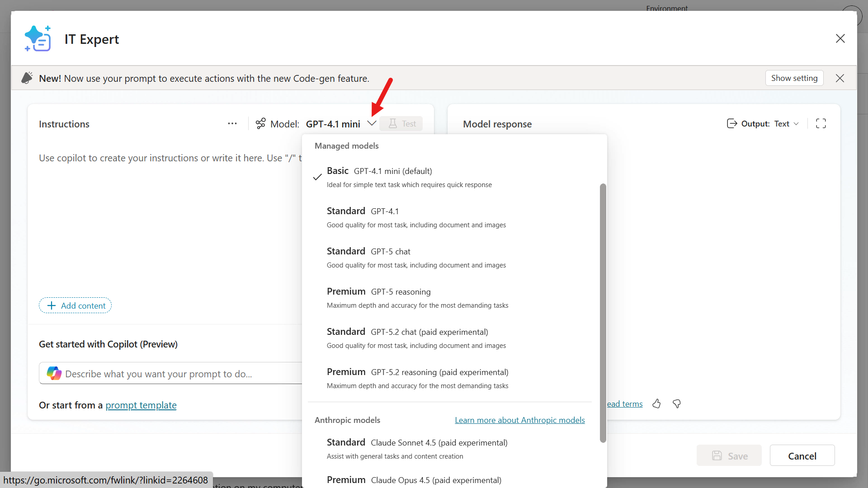Click the Output export icon
Image resolution: width=868 pixels, height=488 pixels.
click(731, 123)
